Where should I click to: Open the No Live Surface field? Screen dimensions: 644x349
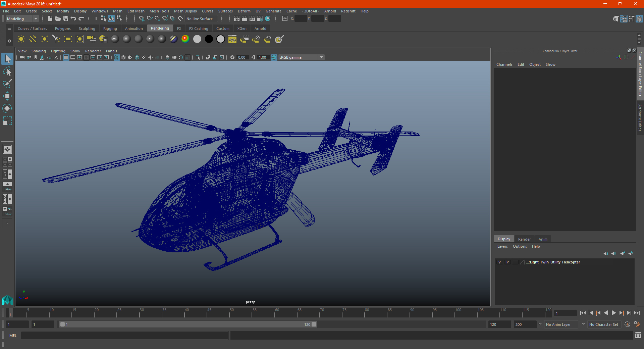point(202,19)
